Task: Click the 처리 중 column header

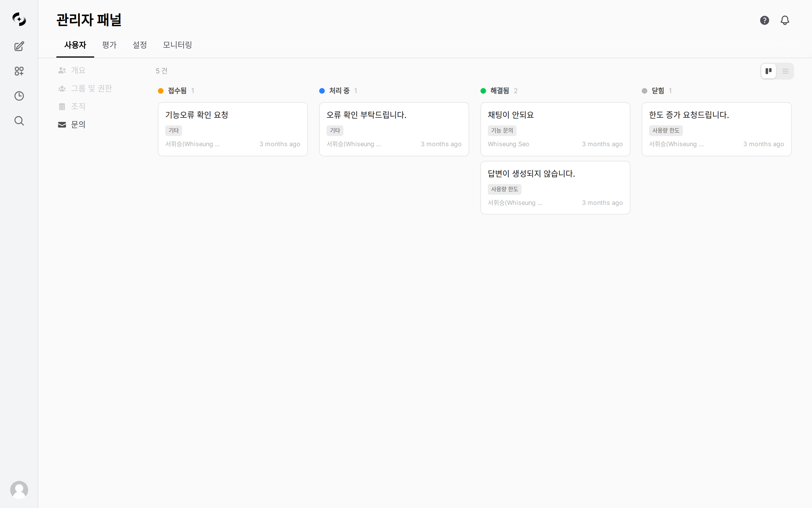Action: (339, 91)
